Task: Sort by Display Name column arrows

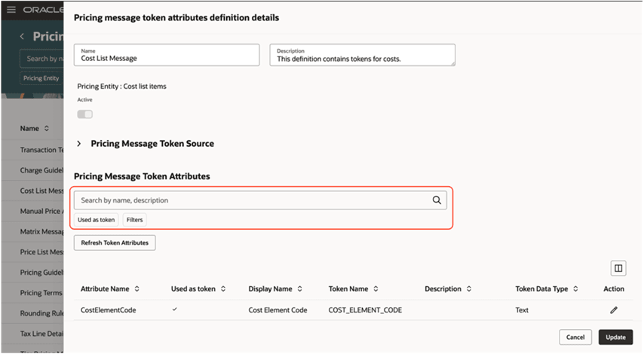Action: point(300,288)
